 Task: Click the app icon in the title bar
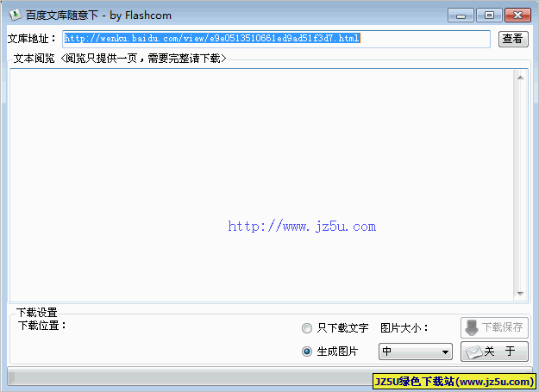click(x=16, y=15)
